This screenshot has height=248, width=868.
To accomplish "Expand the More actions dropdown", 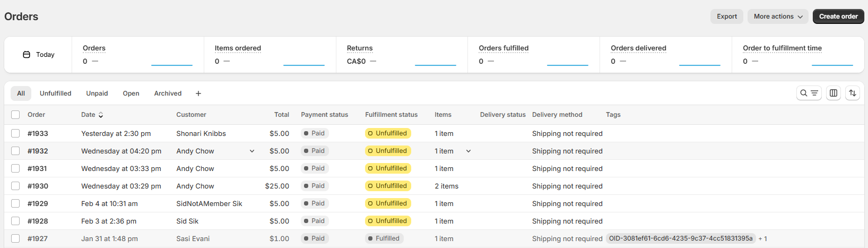I will click(778, 16).
